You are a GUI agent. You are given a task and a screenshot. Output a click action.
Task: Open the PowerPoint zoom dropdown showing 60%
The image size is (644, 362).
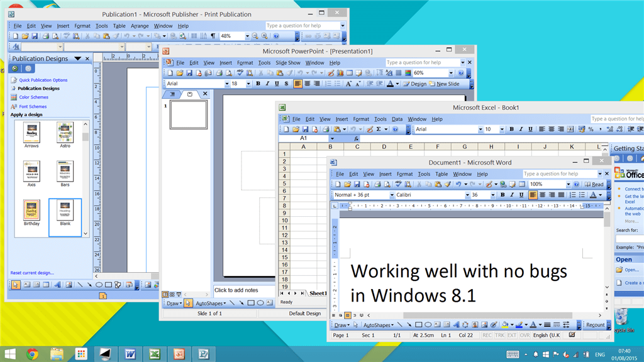tap(450, 73)
